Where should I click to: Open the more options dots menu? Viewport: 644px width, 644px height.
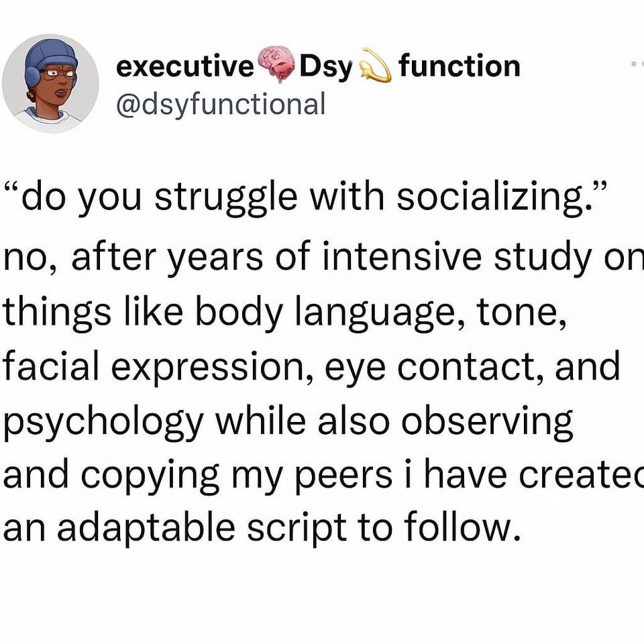tap(637, 65)
